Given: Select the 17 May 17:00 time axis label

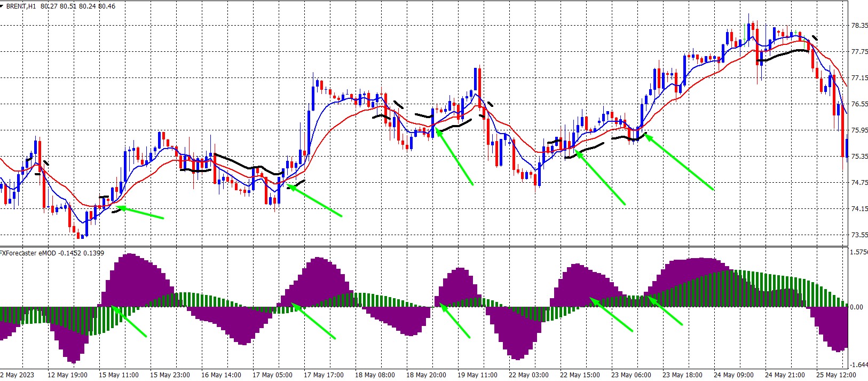Looking at the screenshot, I should tap(323, 375).
